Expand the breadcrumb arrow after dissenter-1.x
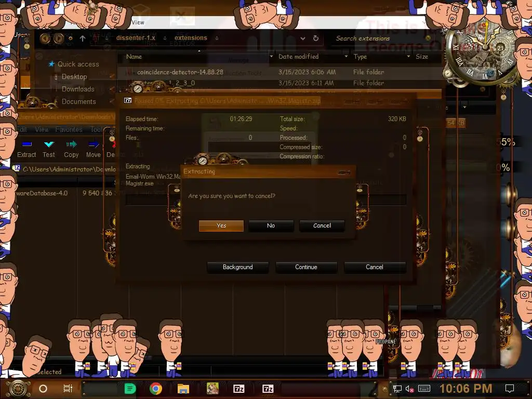 [165, 38]
